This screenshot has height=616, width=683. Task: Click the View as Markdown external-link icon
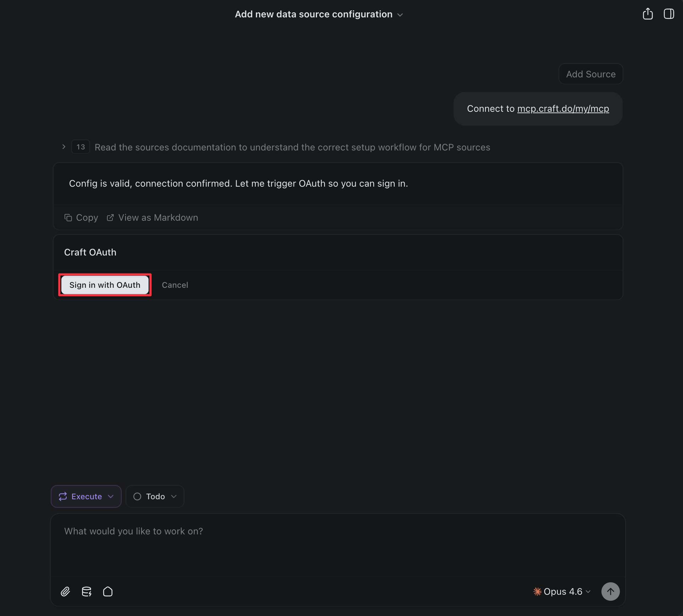coord(110,218)
